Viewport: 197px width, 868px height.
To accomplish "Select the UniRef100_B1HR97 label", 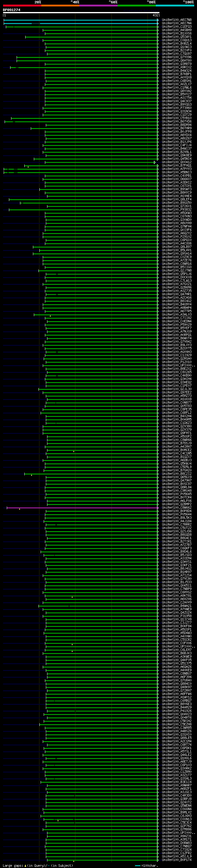I will tap(177, 572).
